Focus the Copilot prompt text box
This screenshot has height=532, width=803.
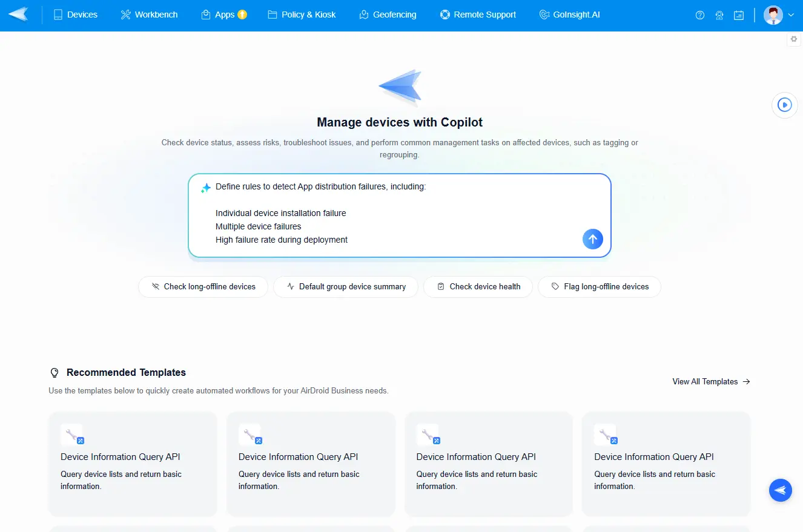400,215
